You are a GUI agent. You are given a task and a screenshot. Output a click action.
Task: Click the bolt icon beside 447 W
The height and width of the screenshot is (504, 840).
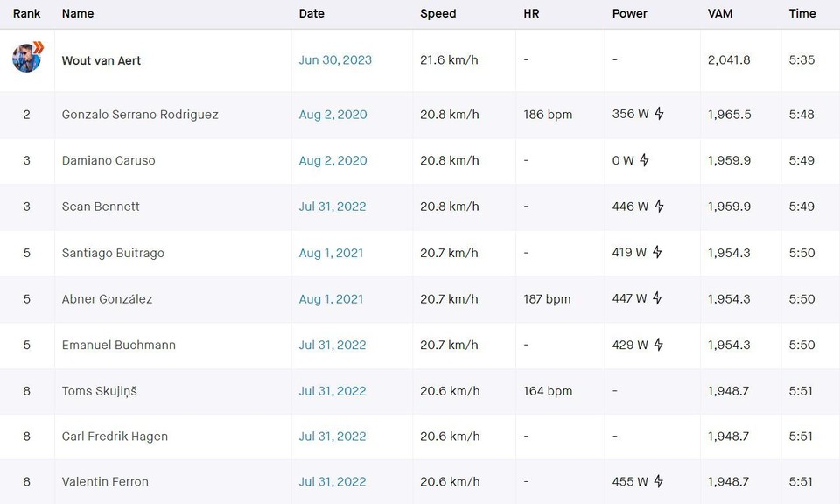pyautogui.click(x=657, y=298)
